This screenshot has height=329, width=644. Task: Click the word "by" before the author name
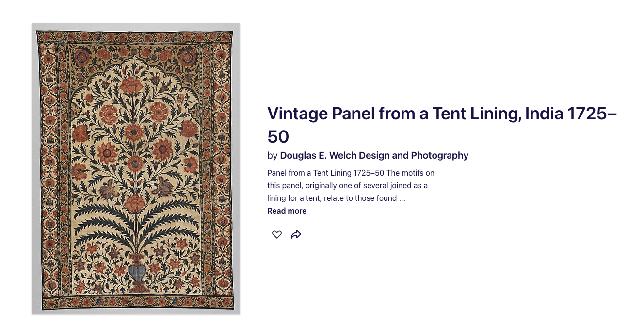[x=272, y=156]
